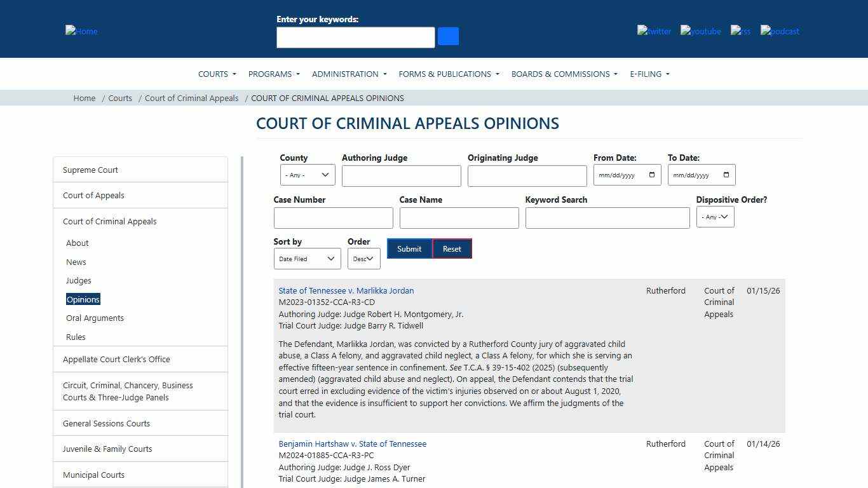Open the County dropdown
868x488 pixels.
pyautogui.click(x=307, y=174)
